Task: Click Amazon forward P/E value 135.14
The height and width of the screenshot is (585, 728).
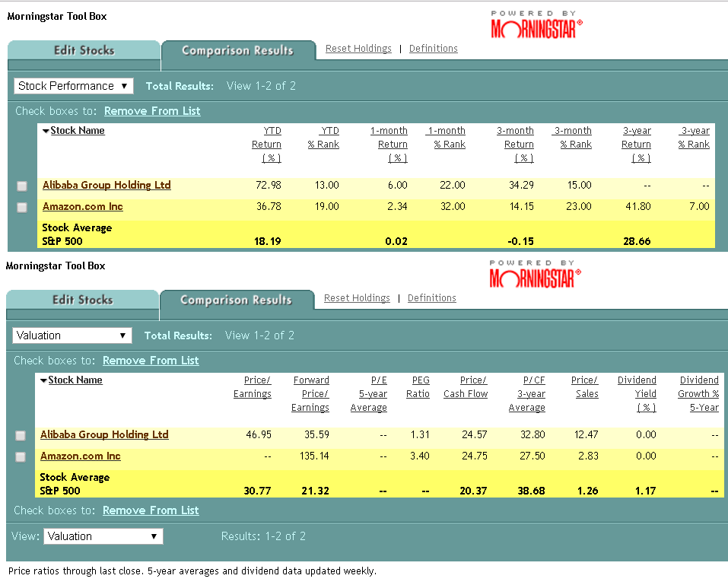Action: tap(314, 456)
